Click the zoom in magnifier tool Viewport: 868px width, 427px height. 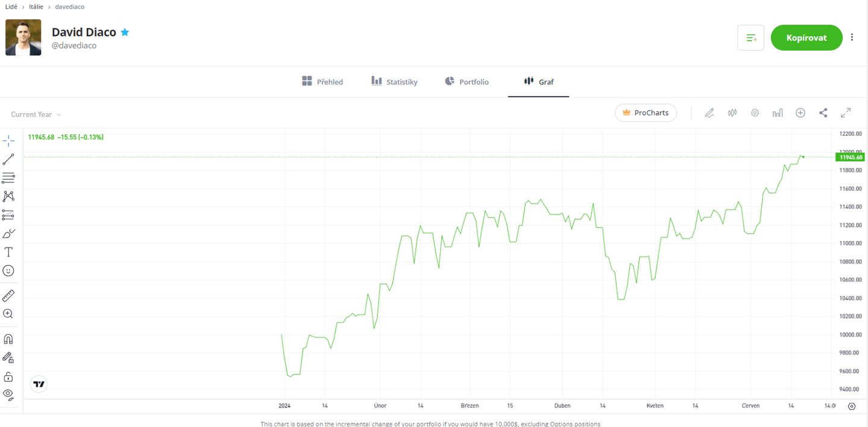8,314
